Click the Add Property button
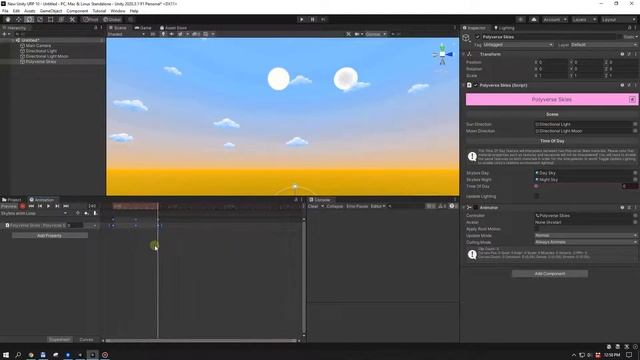Screen dimensions: 640x360 click(49, 236)
